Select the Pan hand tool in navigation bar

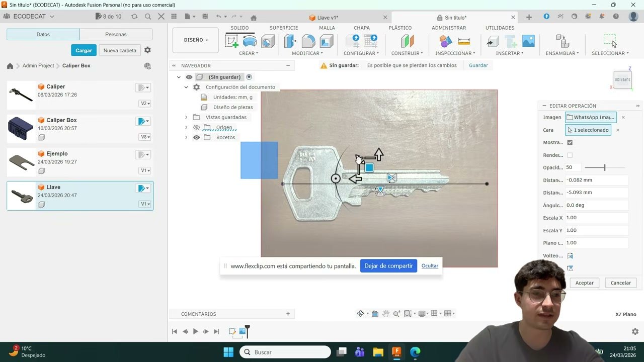pos(386,314)
